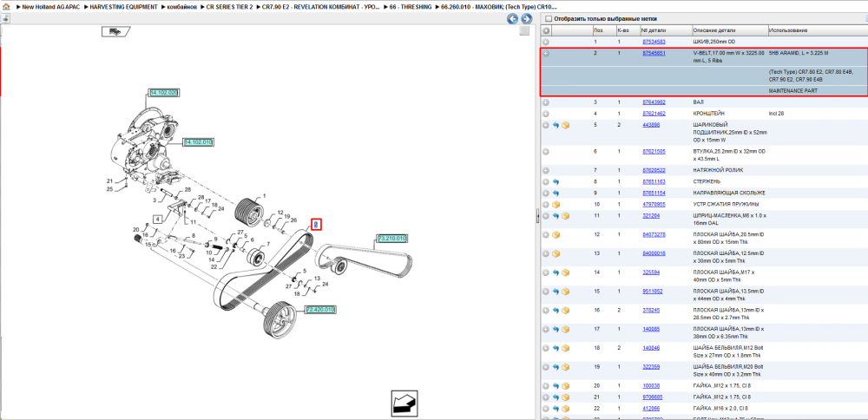
Task: Select description 'КРОНШТЕЙН'
Action: pyautogui.click(x=708, y=114)
